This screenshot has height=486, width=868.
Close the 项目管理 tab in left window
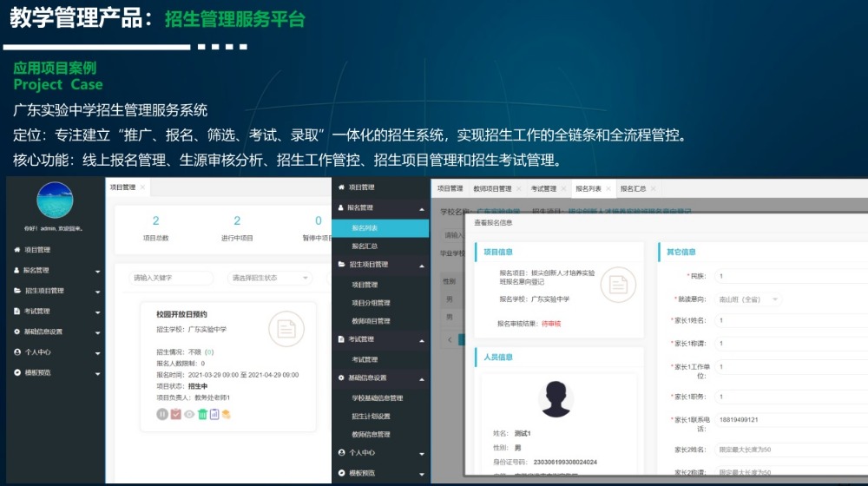pyautogui.click(x=142, y=187)
